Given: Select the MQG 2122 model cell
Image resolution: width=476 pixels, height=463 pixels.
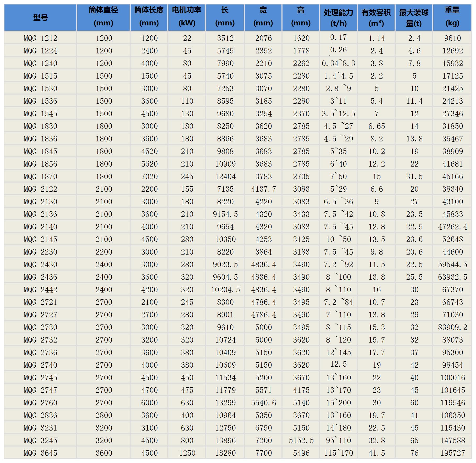Looking at the screenshot, I should pos(40,189).
